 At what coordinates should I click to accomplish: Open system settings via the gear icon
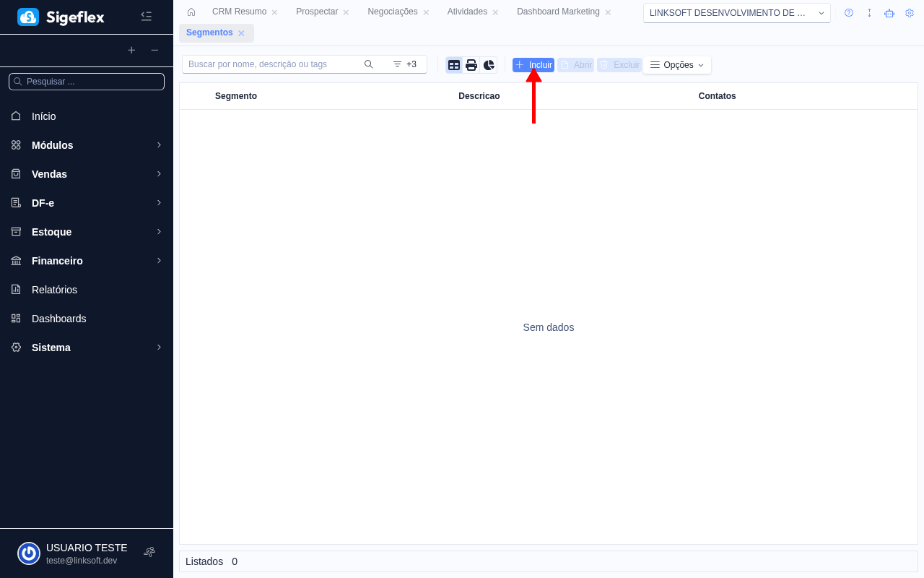pyautogui.click(x=910, y=12)
